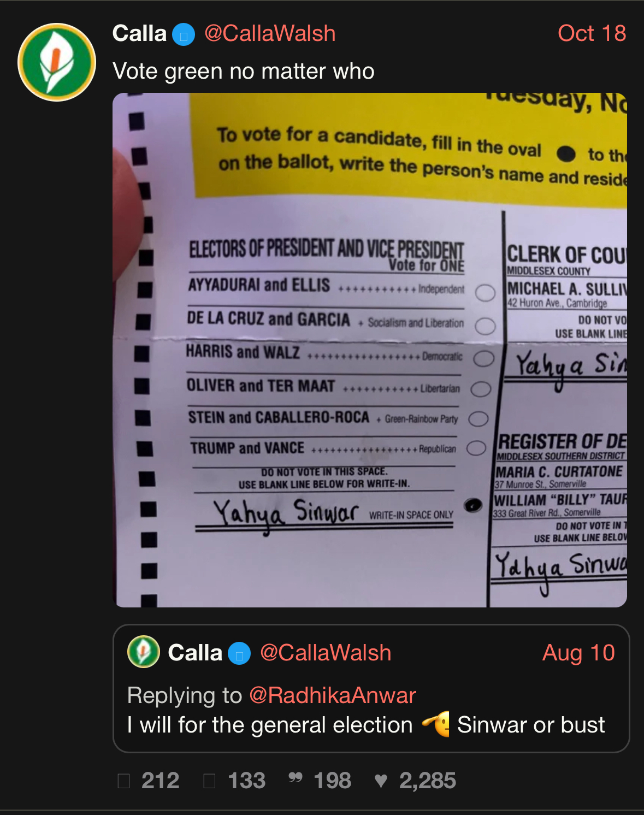Viewport: 644px width, 815px height.
Task: Open the quoted tweet text 'Sinwar or bust'
Action: coord(531,725)
